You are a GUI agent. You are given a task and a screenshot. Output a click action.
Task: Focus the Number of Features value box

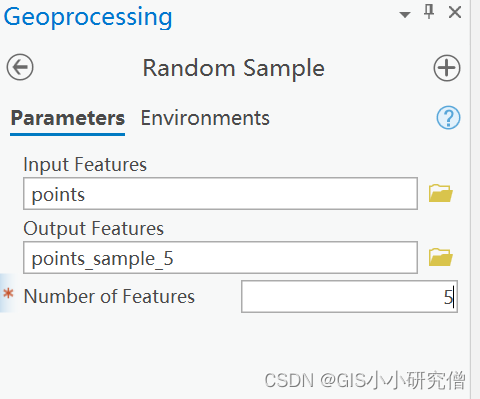click(349, 297)
